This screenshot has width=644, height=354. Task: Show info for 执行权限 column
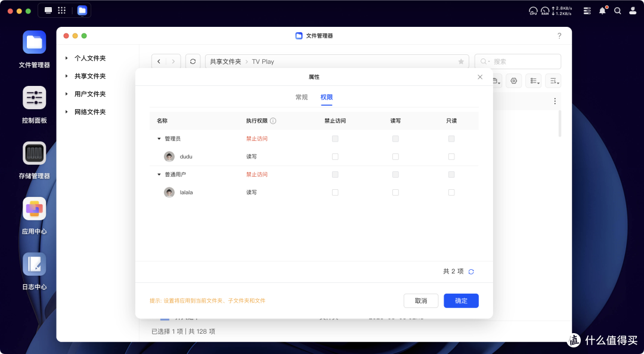click(x=273, y=121)
